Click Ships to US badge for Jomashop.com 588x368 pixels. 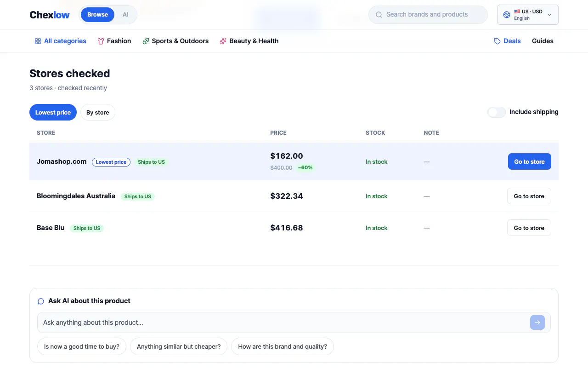151,162
